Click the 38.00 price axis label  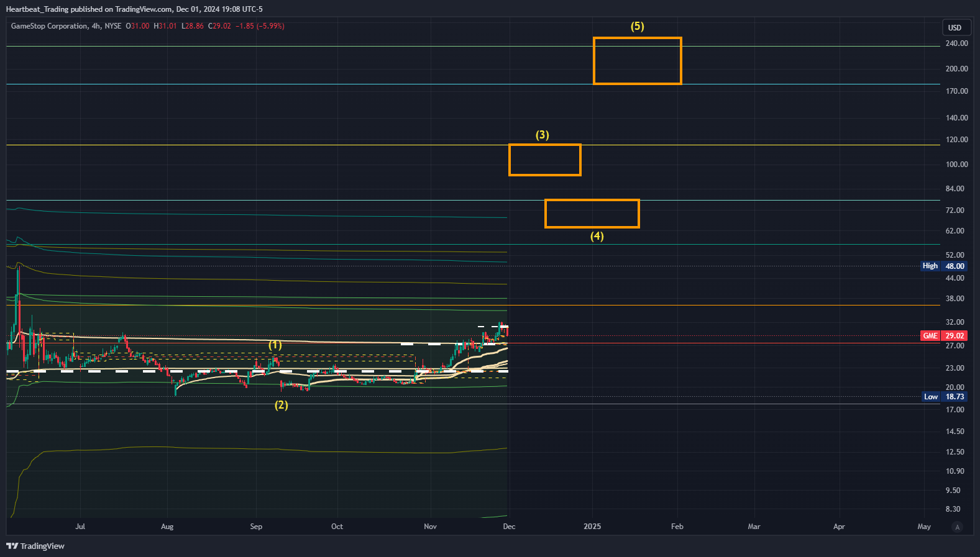[x=955, y=299]
